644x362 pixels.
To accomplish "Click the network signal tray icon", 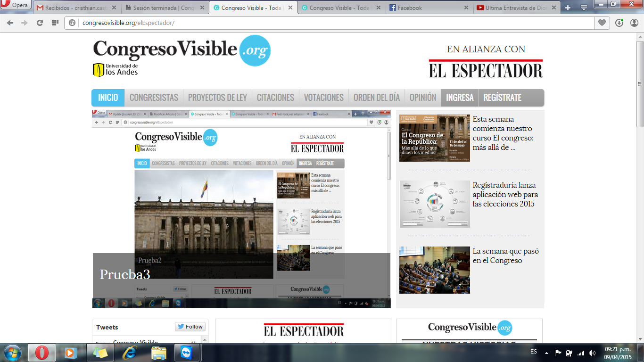I will [x=580, y=353].
